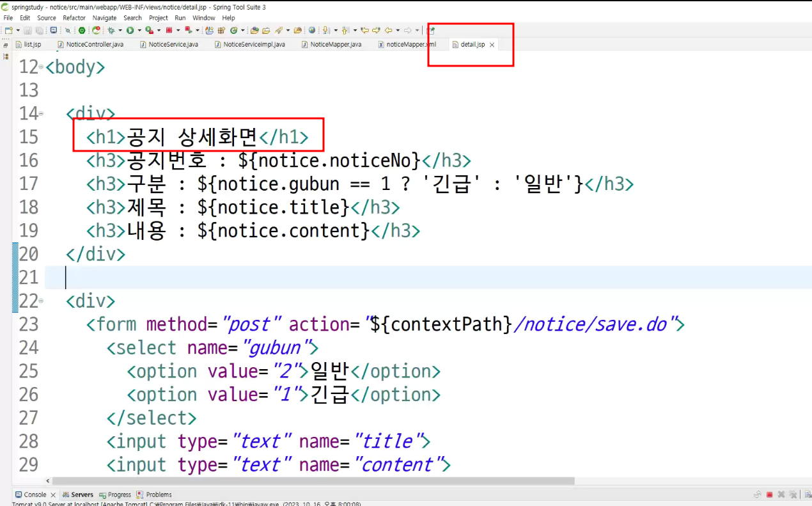The image size is (812, 506).
Task: Click the Coverage launch icon
Action: 149,30
